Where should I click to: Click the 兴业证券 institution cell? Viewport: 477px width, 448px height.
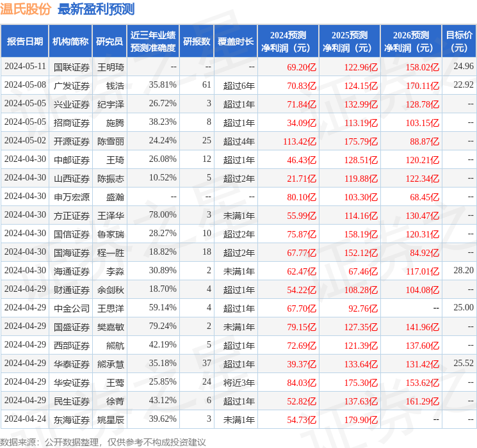(x=72, y=104)
